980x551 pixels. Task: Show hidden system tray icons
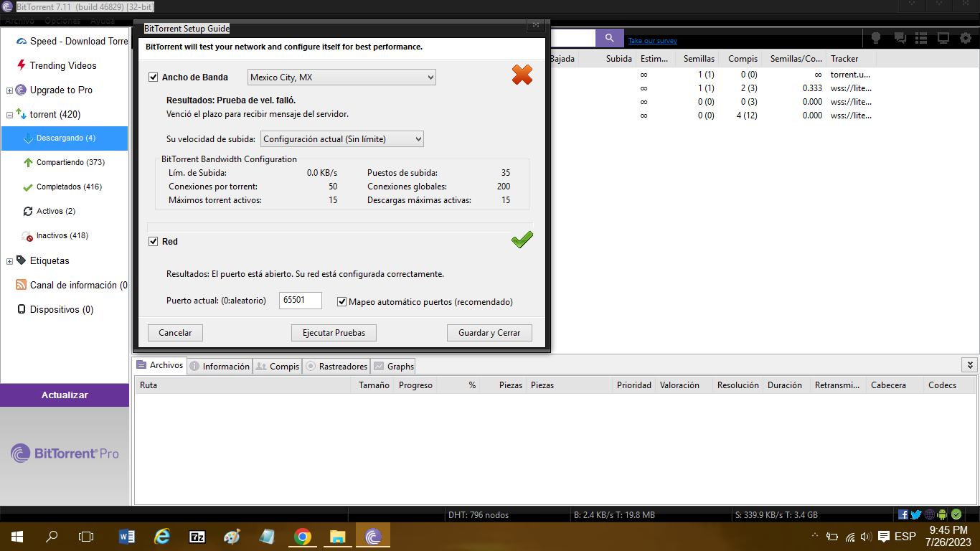pyautogui.click(x=815, y=536)
